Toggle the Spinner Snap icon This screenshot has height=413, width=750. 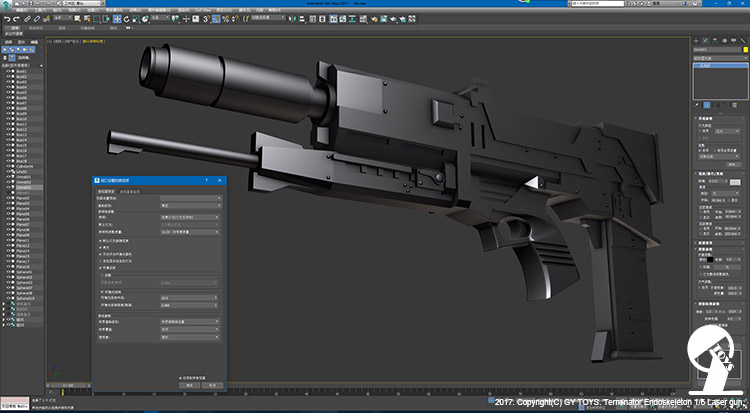(x=235, y=19)
